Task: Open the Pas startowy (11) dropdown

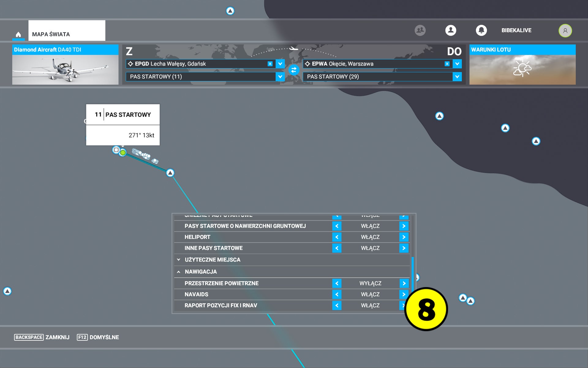Action: (x=280, y=77)
